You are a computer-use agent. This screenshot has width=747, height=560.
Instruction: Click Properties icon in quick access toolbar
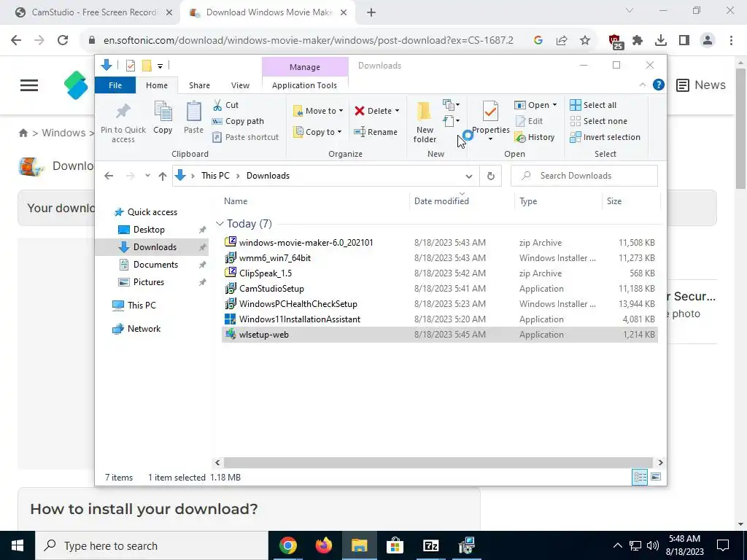(130, 66)
